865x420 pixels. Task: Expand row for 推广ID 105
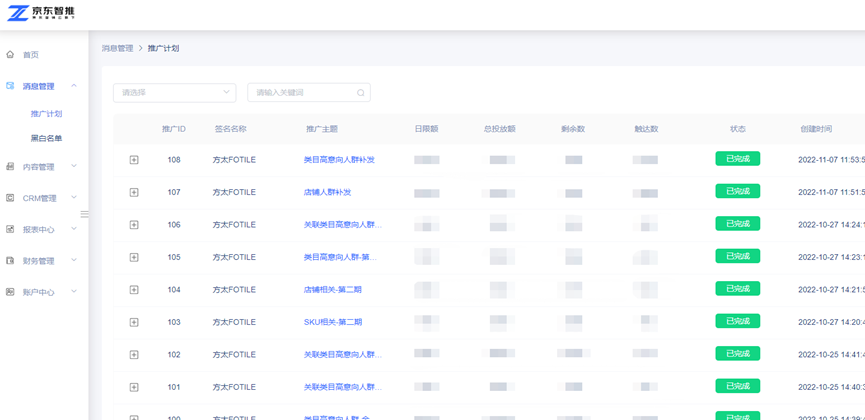tap(134, 257)
